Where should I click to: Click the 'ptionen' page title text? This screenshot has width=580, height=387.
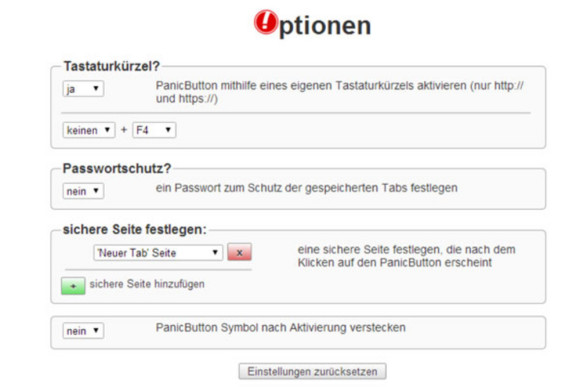(325, 26)
